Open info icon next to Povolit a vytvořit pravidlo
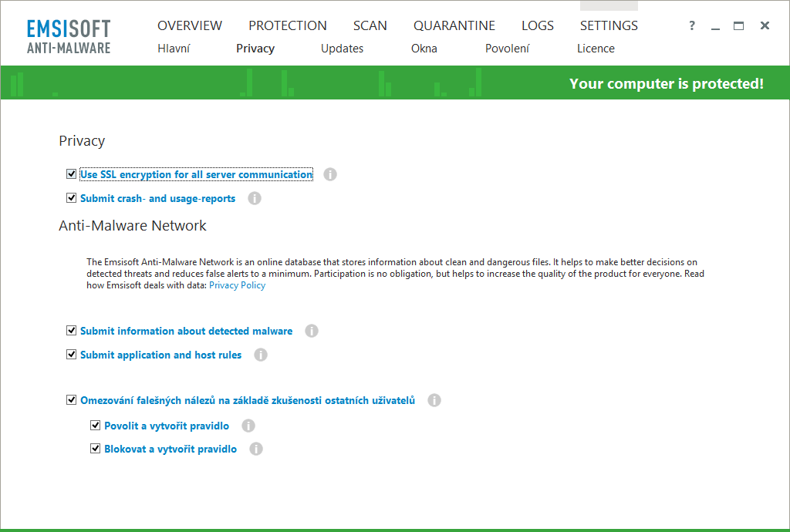790x532 pixels. (x=248, y=426)
